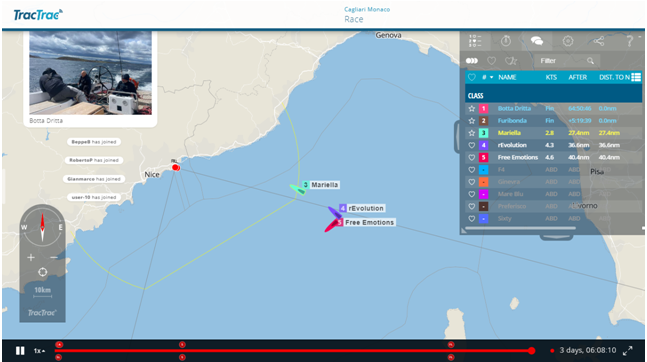This screenshot has width=647, height=362.
Task: Toggle favorite star for Mariella
Action: point(472,133)
